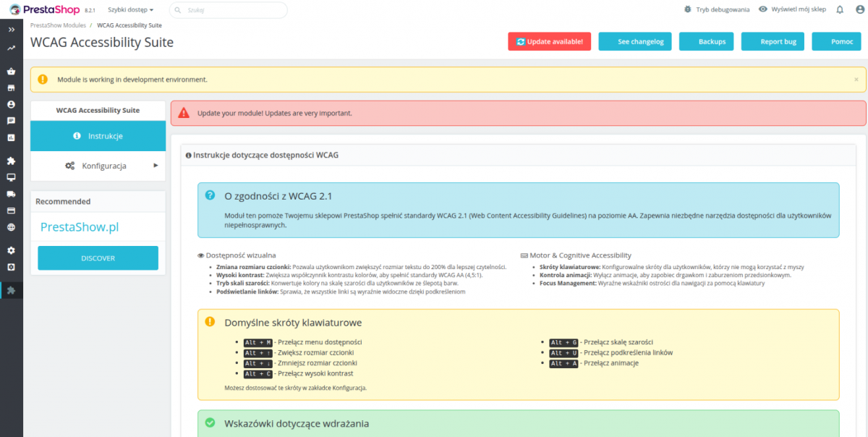Open the Backups button

707,41
